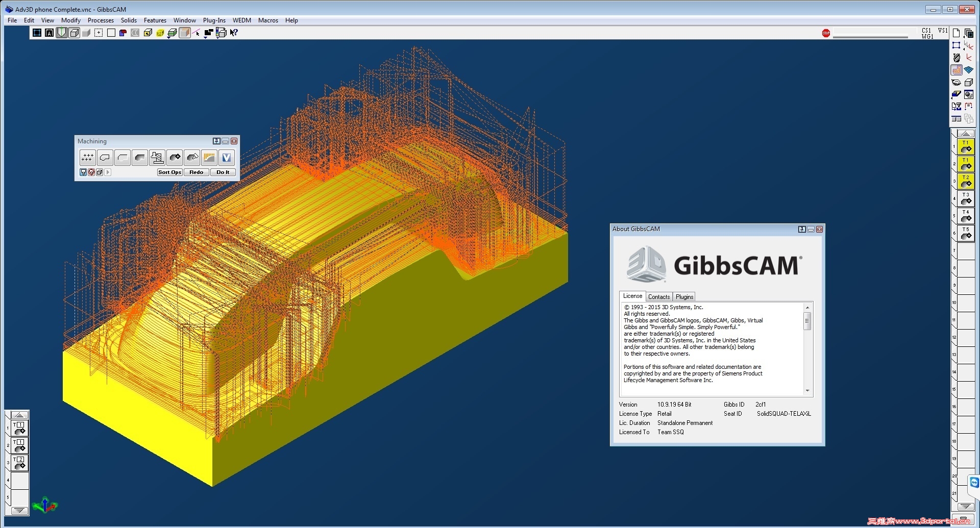Toggle the orange contour machining palette icon

(x=957, y=70)
